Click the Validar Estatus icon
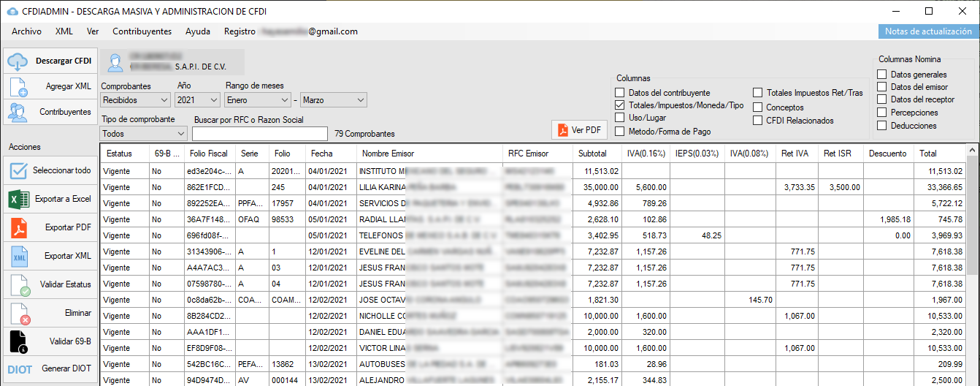The height and width of the screenshot is (386, 980). pyautogui.click(x=18, y=284)
